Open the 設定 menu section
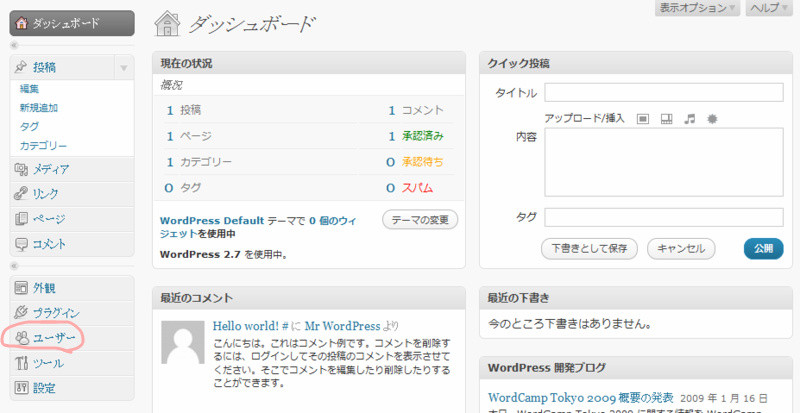Screen dimensions: 800x413 click(72, 388)
